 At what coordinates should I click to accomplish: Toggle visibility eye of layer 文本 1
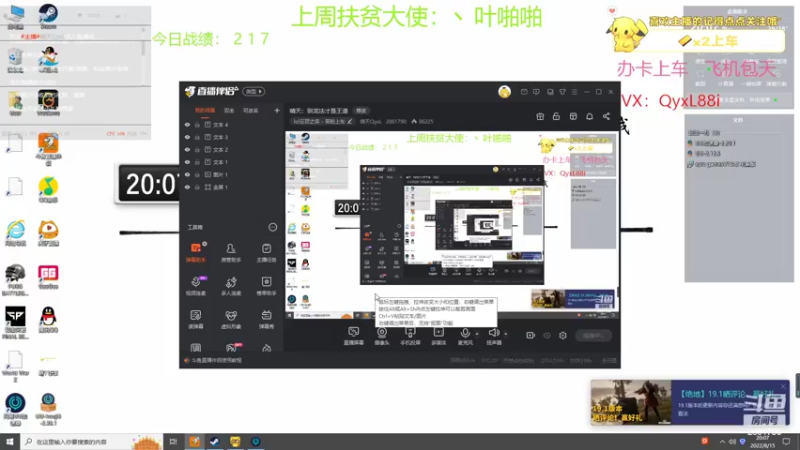click(187, 162)
